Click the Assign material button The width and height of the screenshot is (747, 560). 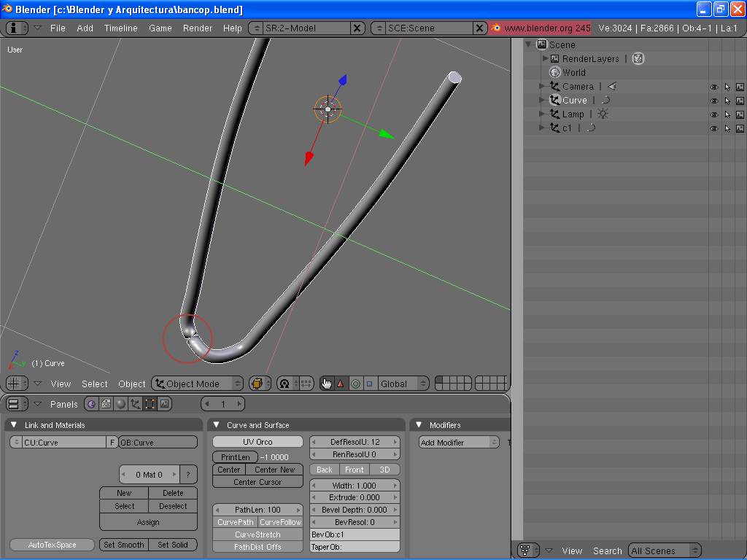[x=148, y=522]
